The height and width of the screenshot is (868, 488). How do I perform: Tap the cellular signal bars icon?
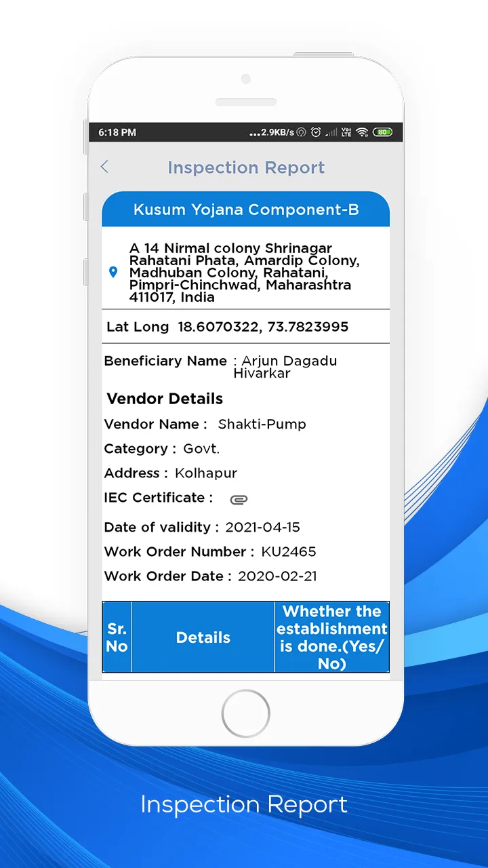click(x=331, y=132)
